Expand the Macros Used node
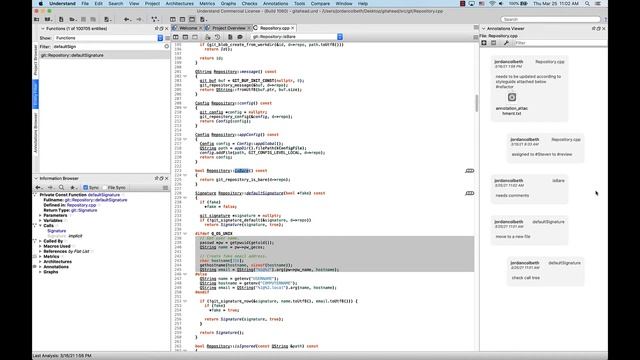The image size is (640, 360). tap(40, 247)
